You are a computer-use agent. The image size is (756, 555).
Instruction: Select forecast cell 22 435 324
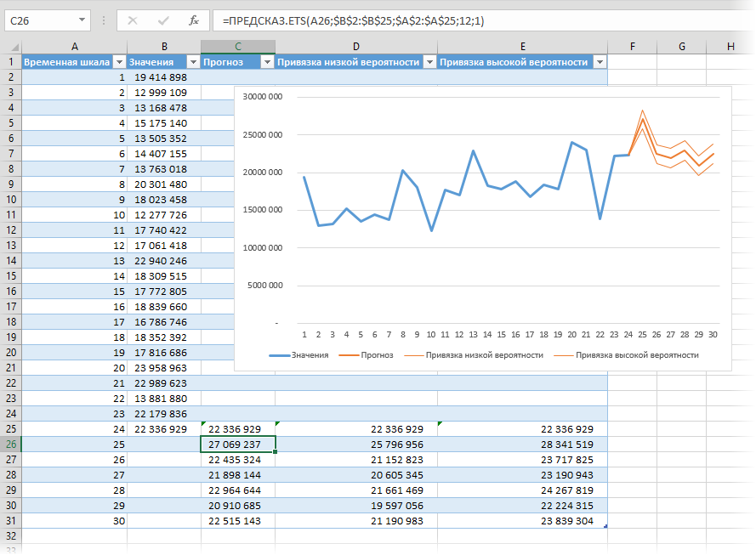pyautogui.click(x=238, y=460)
